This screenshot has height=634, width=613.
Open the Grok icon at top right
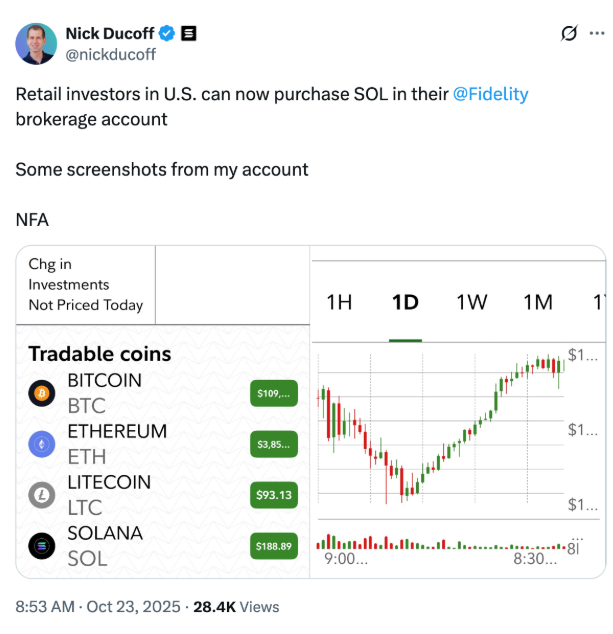(x=569, y=34)
